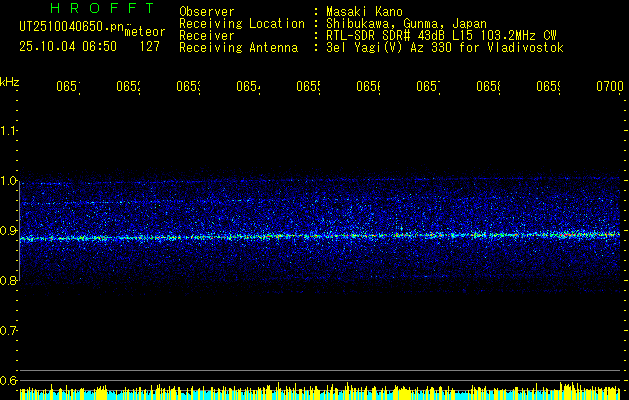Viewport: 629px width, 400px height.
Task: Click the 0653 time marker
Action: pos(188,87)
